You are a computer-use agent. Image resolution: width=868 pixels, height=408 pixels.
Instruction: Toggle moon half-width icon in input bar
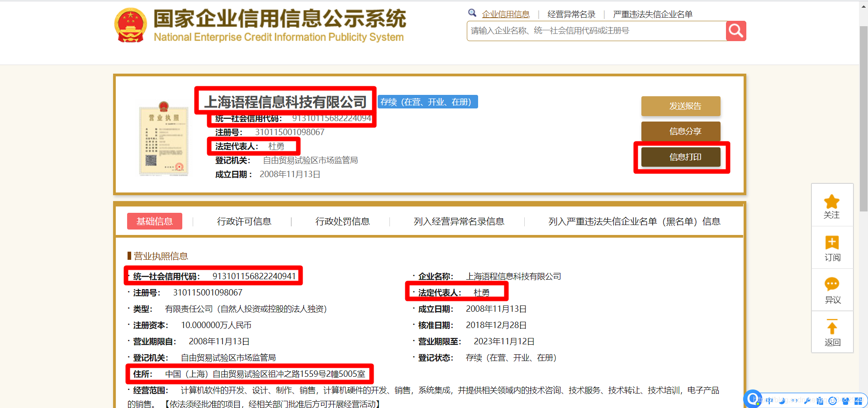(782, 401)
